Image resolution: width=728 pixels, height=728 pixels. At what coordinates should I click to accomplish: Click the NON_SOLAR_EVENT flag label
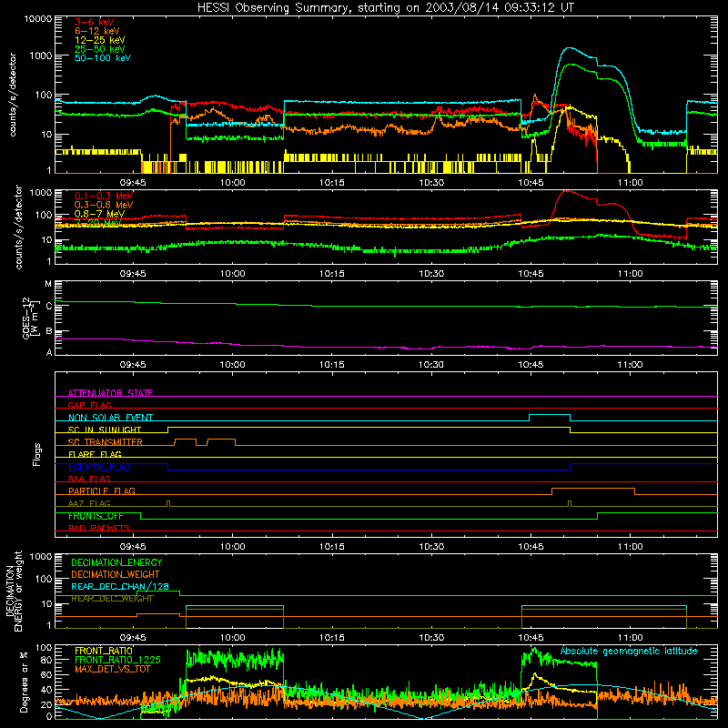point(110,418)
